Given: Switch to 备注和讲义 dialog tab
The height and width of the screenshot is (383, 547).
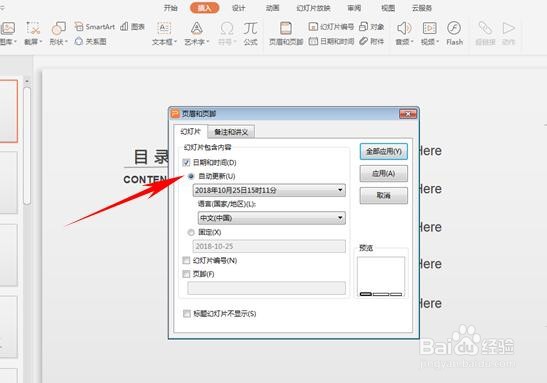Looking at the screenshot, I should [231, 132].
